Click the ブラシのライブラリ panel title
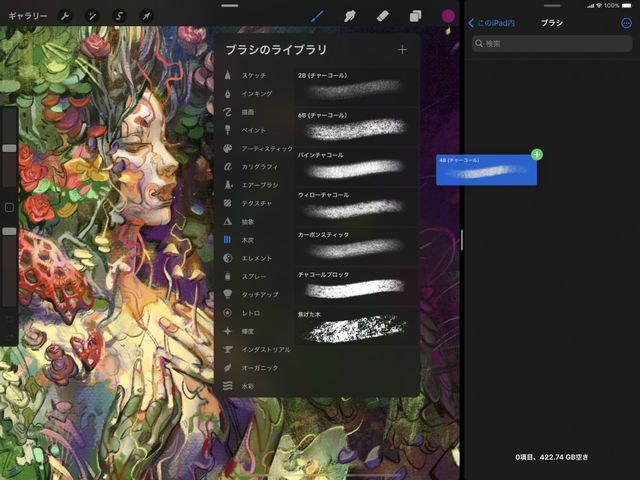Viewport: 640px width, 480px height. pos(276,50)
